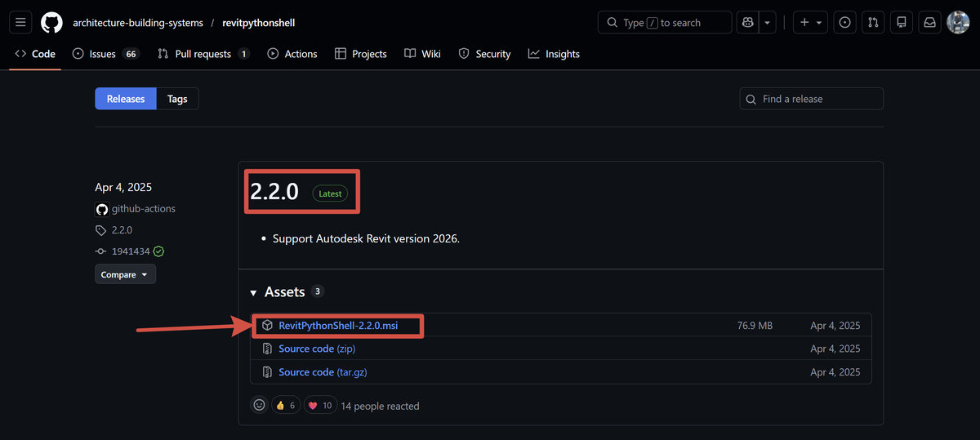Switch to the Pull requests tab
The height and width of the screenshot is (440, 980).
[x=203, y=54]
